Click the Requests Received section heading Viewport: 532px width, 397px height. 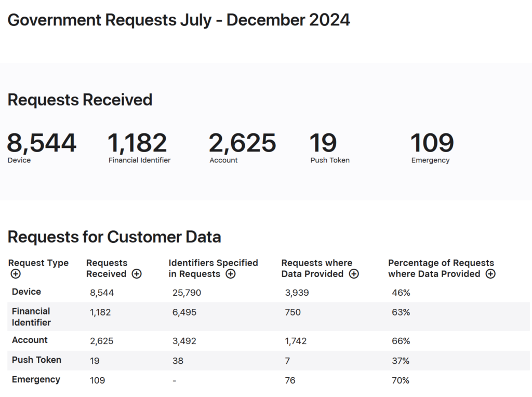pos(80,100)
